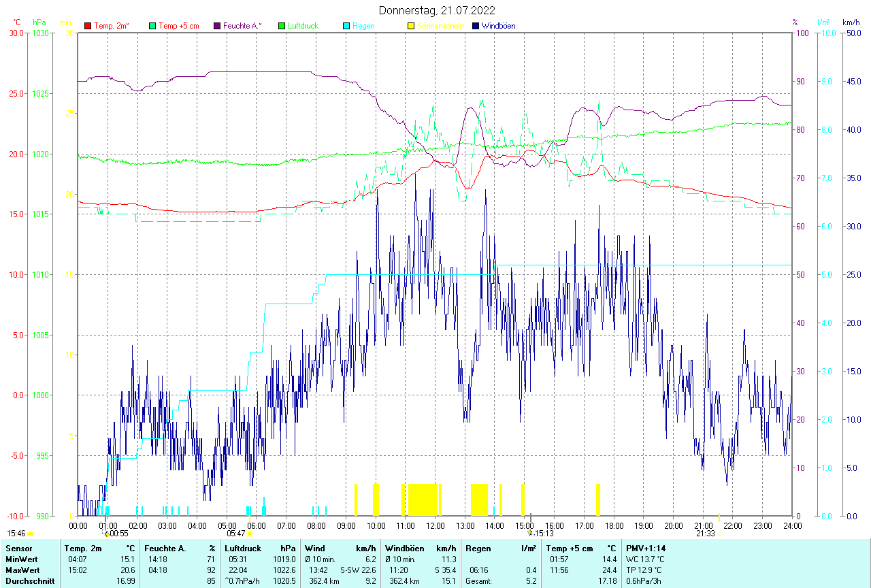Screen dimensions: 871x588
Task: Click the 'PMV+1:14' column header
Action: (x=646, y=548)
